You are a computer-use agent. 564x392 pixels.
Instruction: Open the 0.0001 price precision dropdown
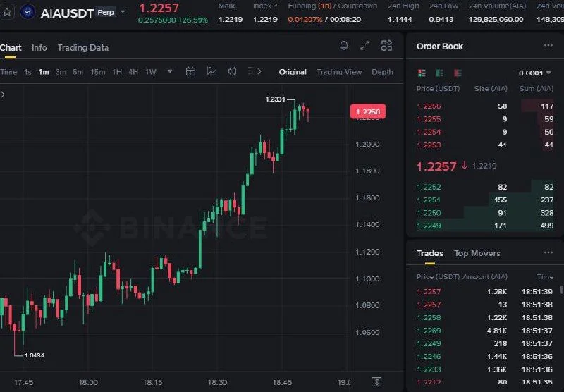tap(534, 73)
